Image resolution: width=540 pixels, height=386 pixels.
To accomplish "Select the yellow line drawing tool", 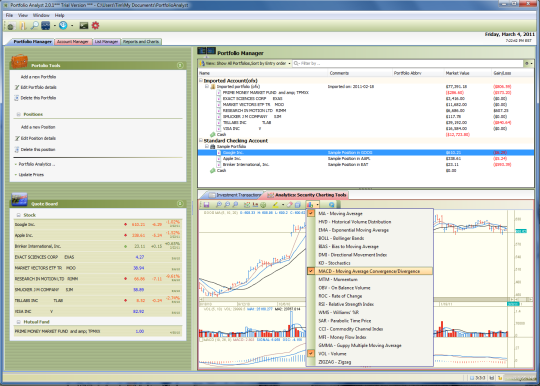I will click(x=275, y=205).
